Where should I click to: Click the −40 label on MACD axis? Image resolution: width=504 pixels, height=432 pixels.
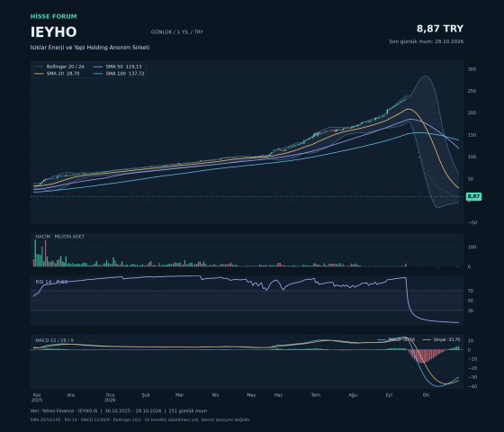[x=472, y=386]
